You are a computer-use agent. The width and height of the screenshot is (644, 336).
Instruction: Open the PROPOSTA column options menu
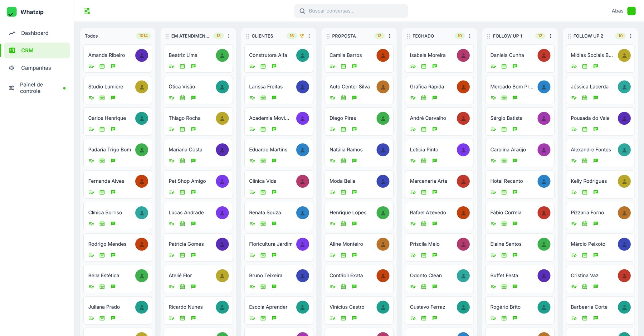tap(390, 36)
